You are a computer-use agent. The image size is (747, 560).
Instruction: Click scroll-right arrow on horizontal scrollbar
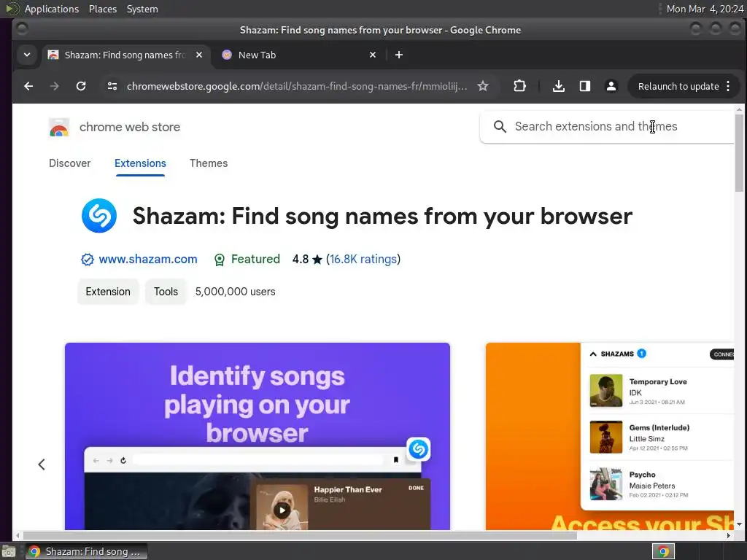(x=729, y=536)
